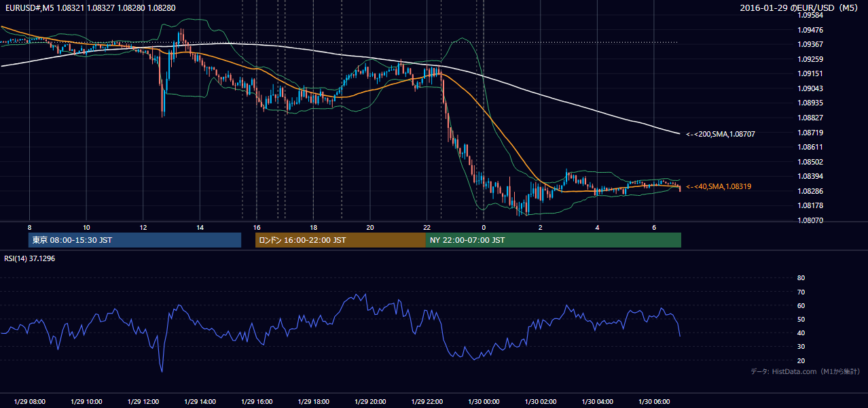Click price axis label 1.09476

(x=810, y=30)
